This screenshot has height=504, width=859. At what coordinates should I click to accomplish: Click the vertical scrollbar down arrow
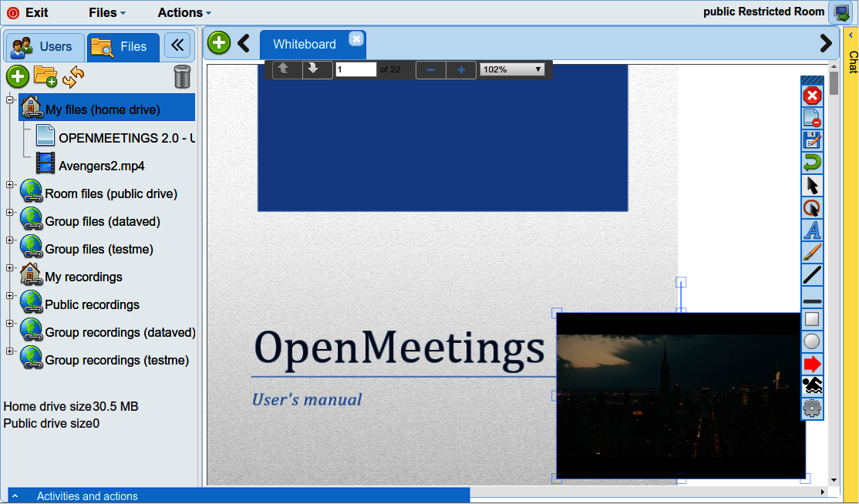click(x=834, y=480)
